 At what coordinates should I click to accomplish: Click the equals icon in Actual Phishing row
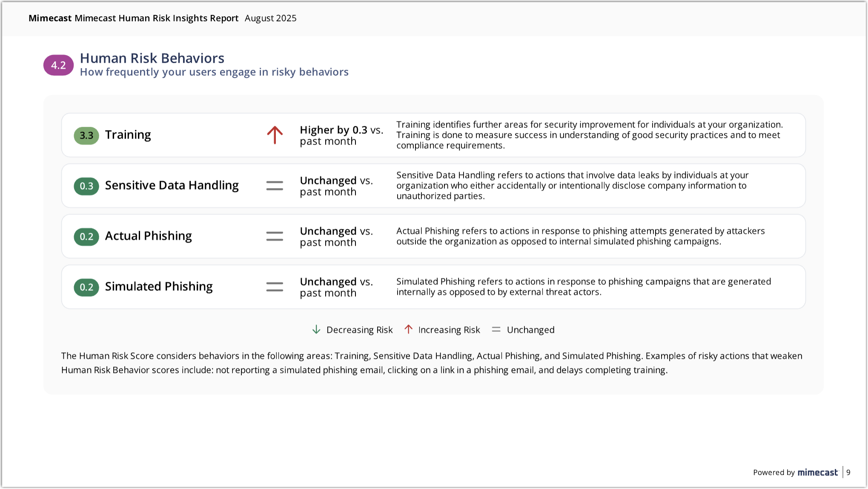click(x=275, y=236)
